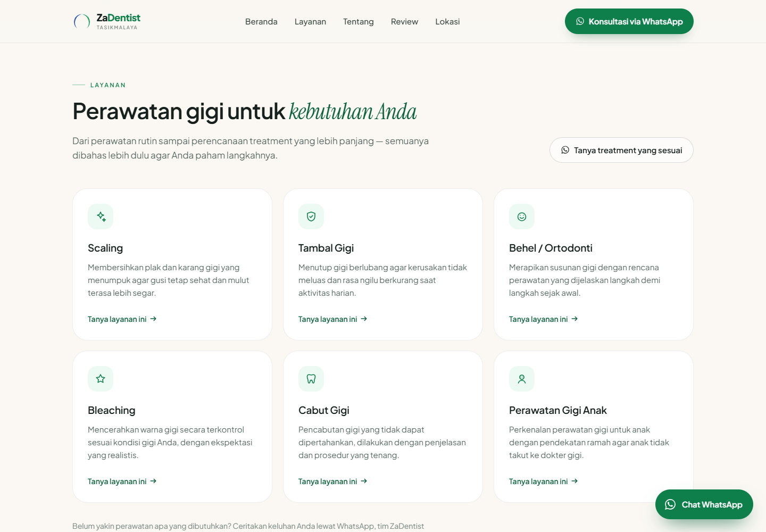This screenshot has width=766, height=532.
Task: Select the Review nav item
Action: pos(404,22)
